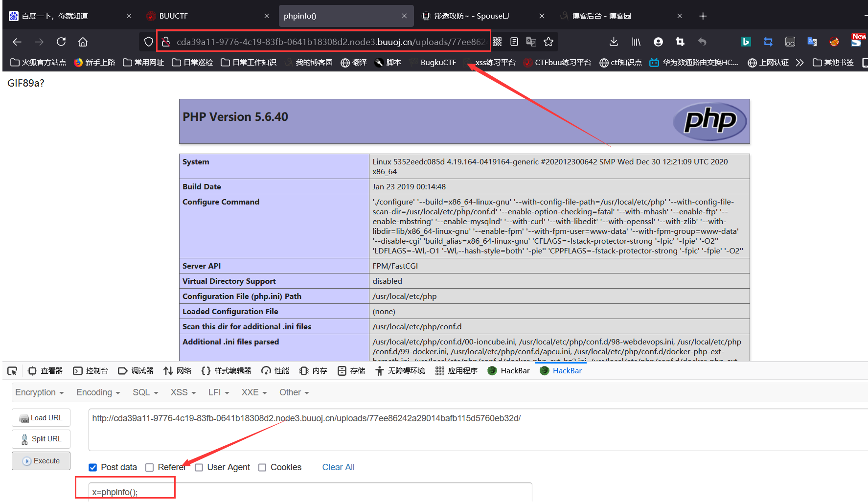Open the downloads panel
This screenshot has height=502, width=868.
tap(614, 42)
